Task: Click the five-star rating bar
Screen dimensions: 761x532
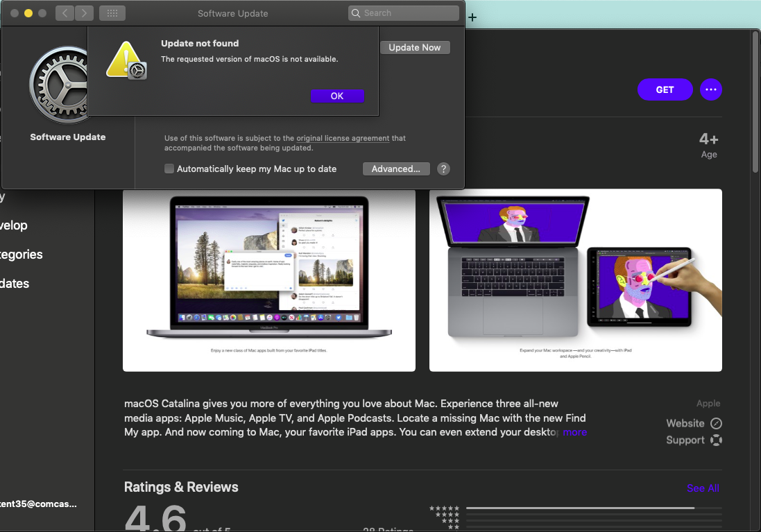Action: tap(594, 508)
